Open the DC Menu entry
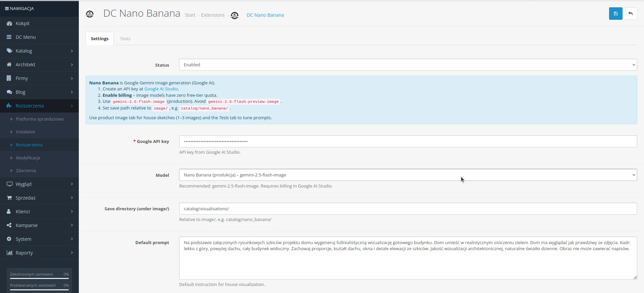 click(x=39, y=37)
